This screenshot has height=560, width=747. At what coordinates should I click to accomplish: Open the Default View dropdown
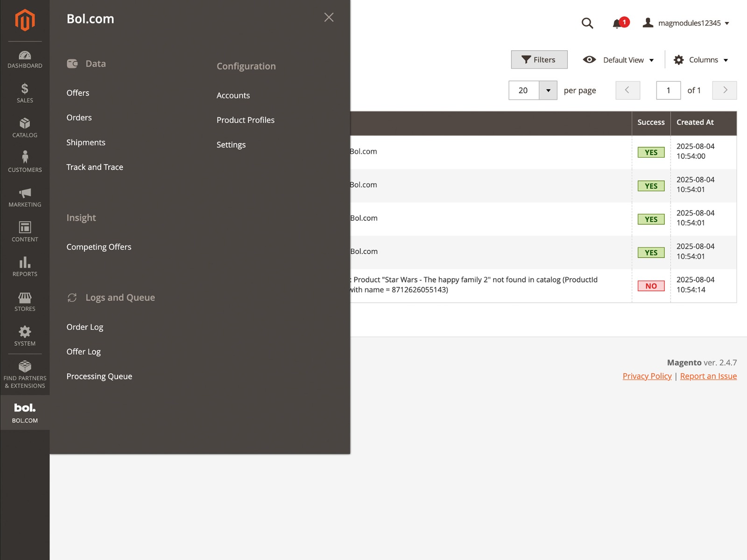click(x=619, y=60)
